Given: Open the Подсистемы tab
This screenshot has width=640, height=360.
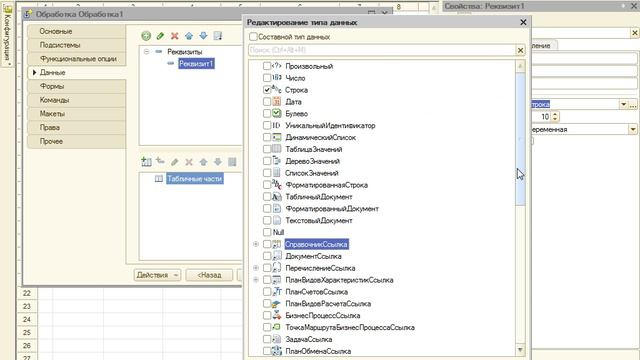Looking at the screenshot, I should click(x=77, y=45).
